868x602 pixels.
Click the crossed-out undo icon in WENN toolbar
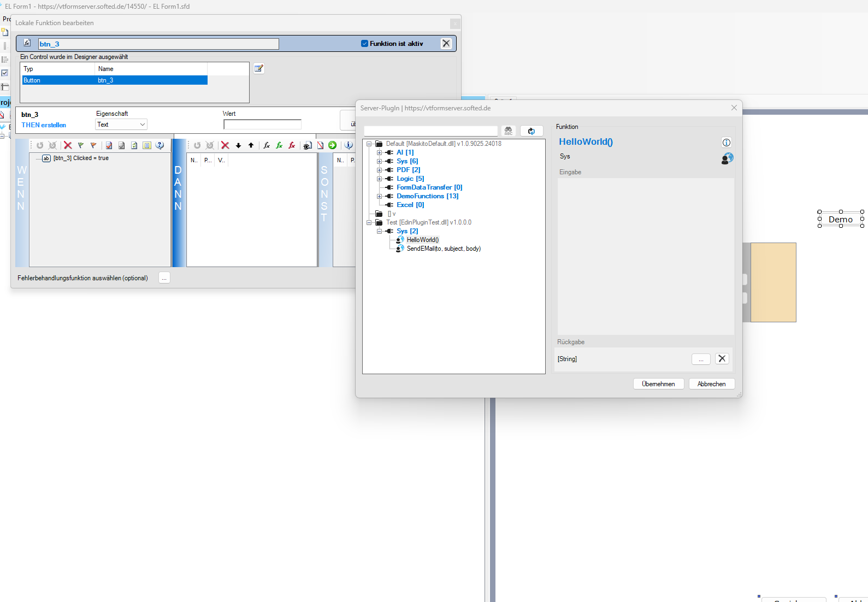[52, 145]
